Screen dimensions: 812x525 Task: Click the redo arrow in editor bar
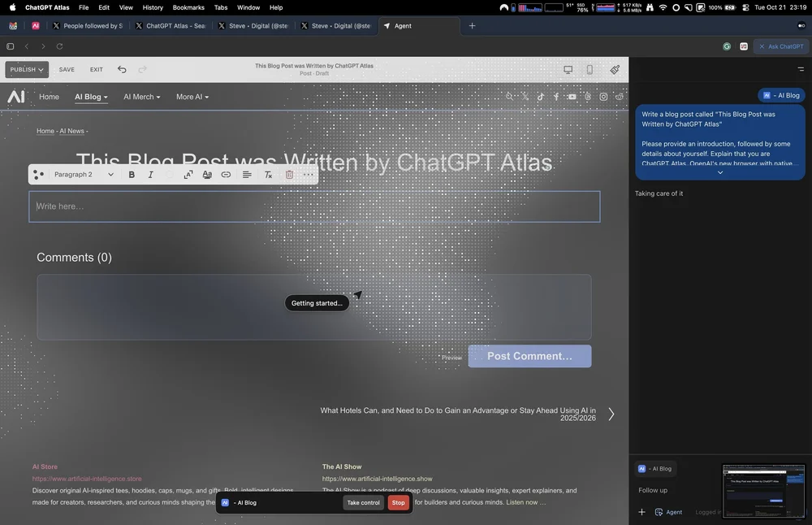point(142,69)
